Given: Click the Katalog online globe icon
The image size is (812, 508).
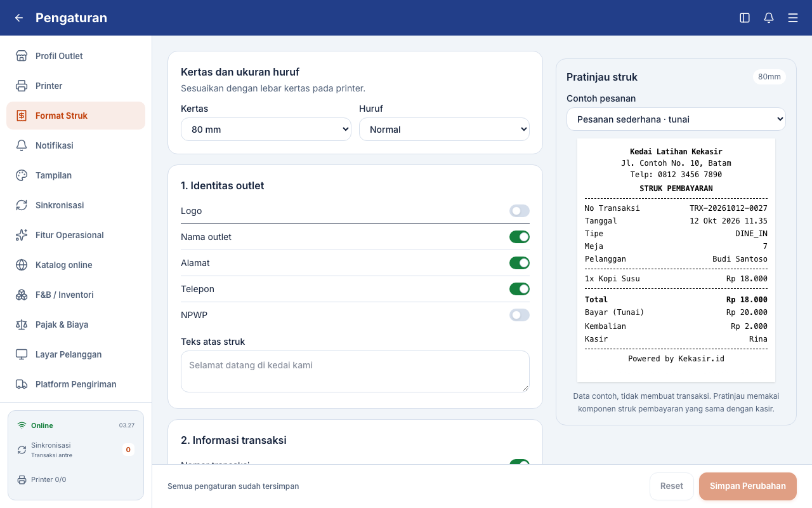Looking at the screenshot, I should click(22, 265).
